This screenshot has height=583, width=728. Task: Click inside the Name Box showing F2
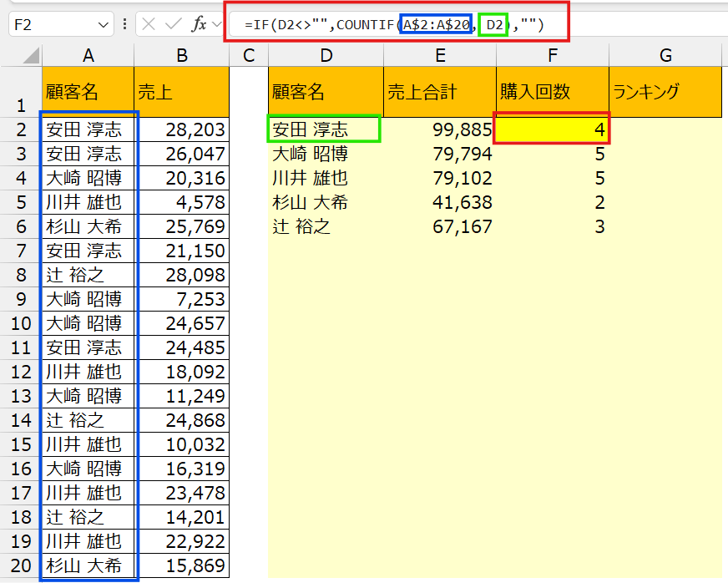point(50,25)
